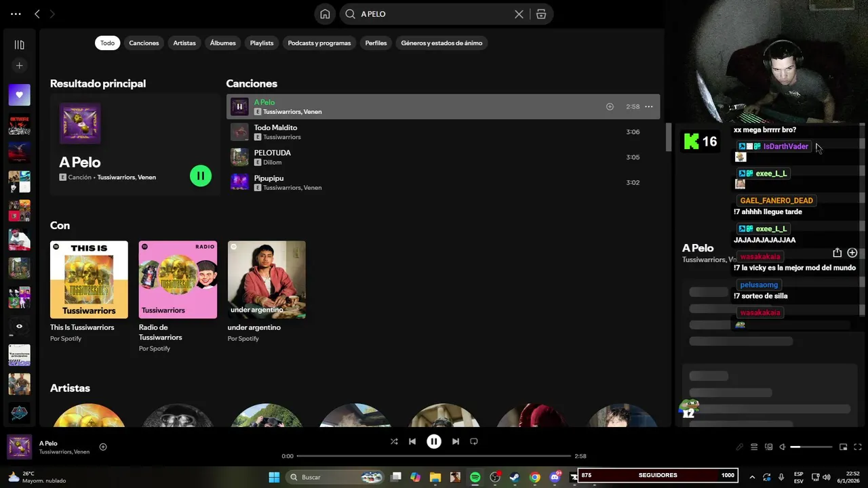
Task: Add song via plus in now playing panel
Action: click(852, 253)
